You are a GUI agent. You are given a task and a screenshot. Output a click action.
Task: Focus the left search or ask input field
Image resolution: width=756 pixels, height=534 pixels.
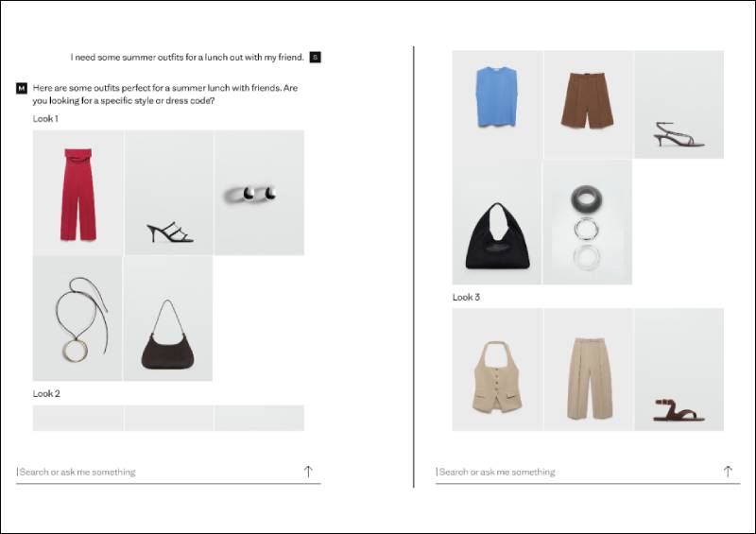(159, 472)
